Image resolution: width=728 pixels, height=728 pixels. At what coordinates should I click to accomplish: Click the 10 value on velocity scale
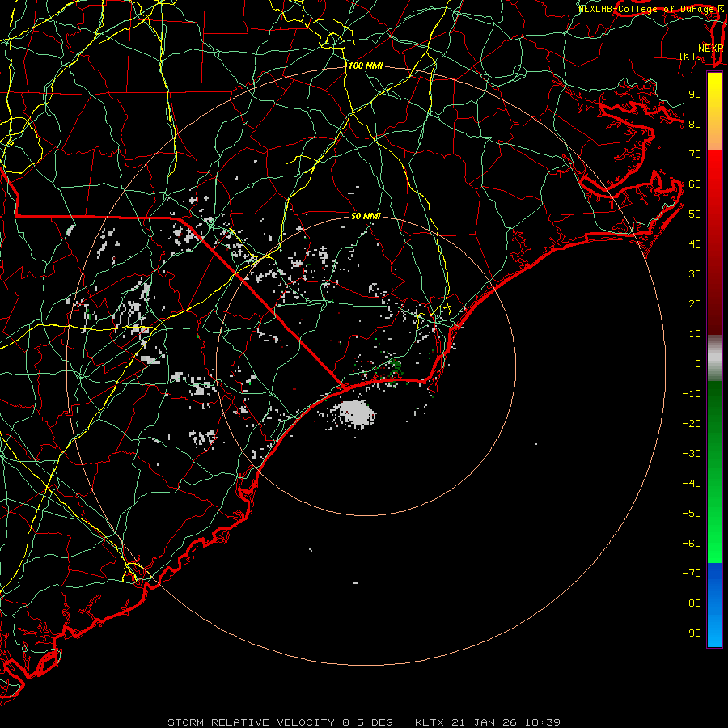695,334
